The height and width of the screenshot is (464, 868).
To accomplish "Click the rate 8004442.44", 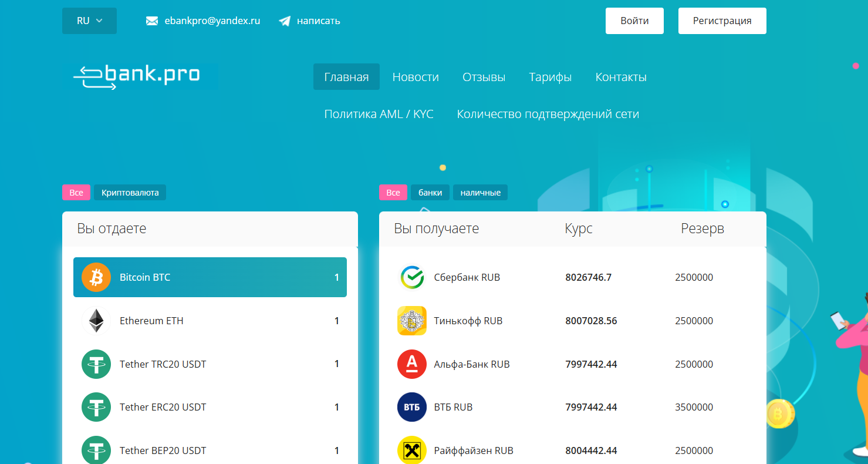I will 591,450.
